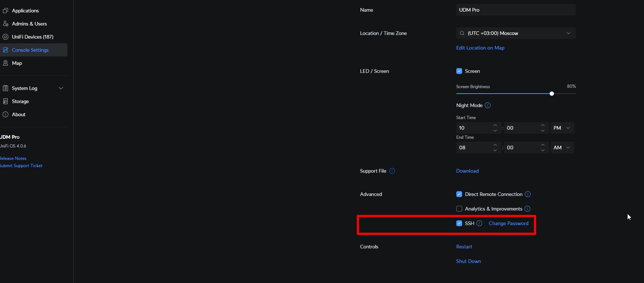Open the Location / Time Zone dropdown

pos(516,33)
